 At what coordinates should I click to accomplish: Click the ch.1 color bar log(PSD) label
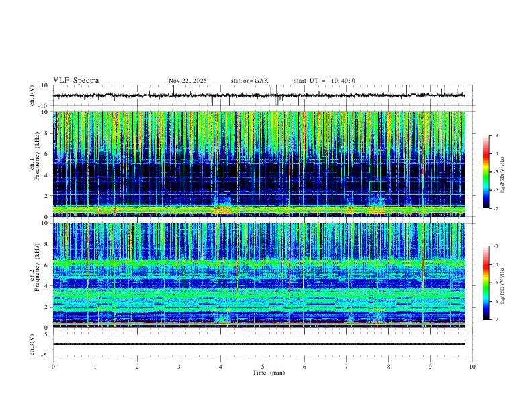[x=502, y=175]
